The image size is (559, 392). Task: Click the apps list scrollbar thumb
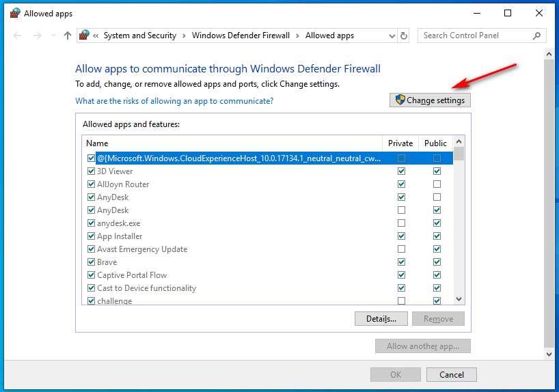coord(459,154)
